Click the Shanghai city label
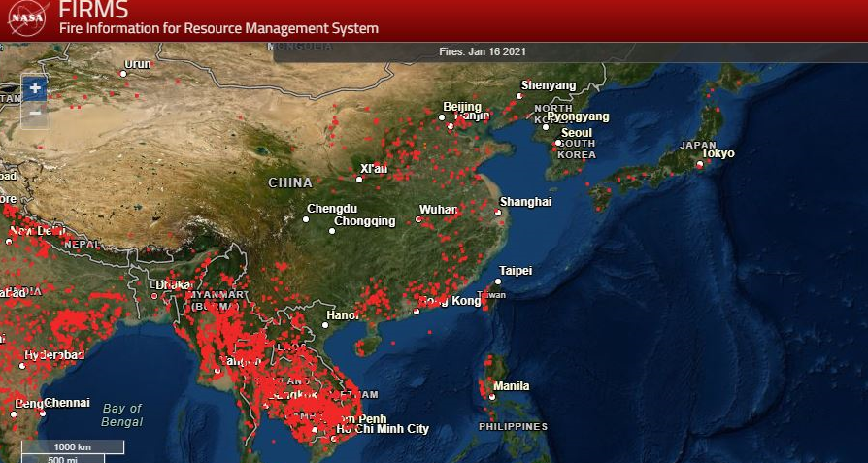 [x=525, y=202]
